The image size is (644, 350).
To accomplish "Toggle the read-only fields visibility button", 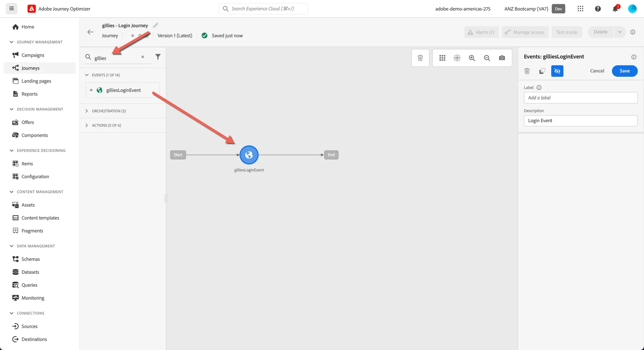I will (x=557, y=71).
